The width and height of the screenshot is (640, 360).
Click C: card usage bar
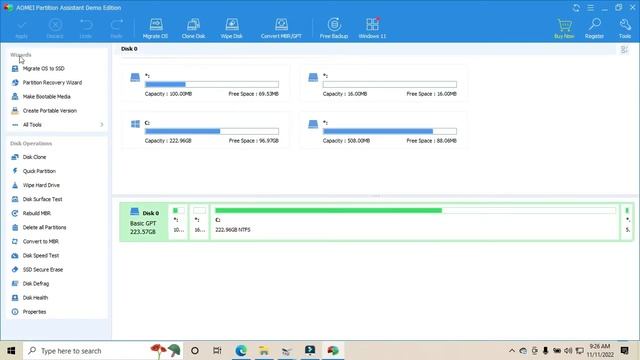click(212, 131)
